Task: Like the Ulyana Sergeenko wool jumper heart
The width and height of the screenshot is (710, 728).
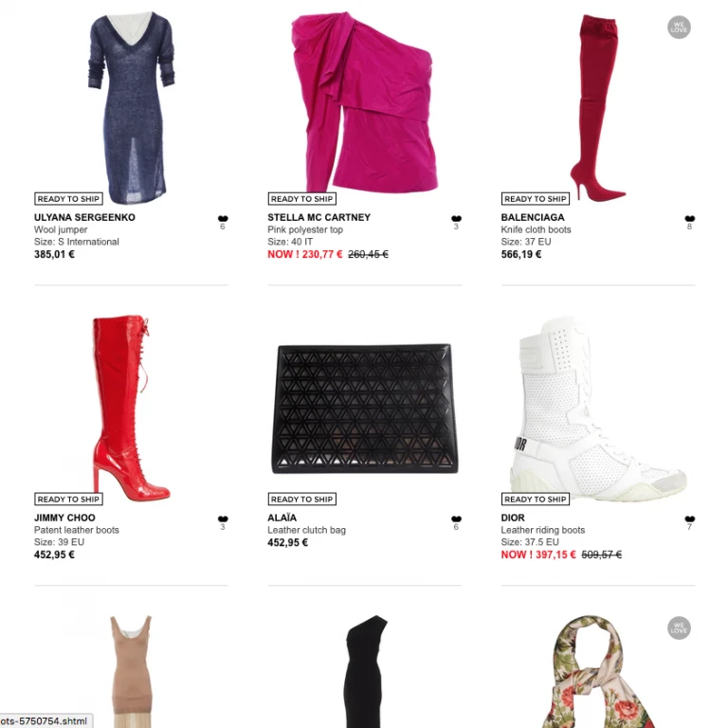Action: click(x=223, y=218)
